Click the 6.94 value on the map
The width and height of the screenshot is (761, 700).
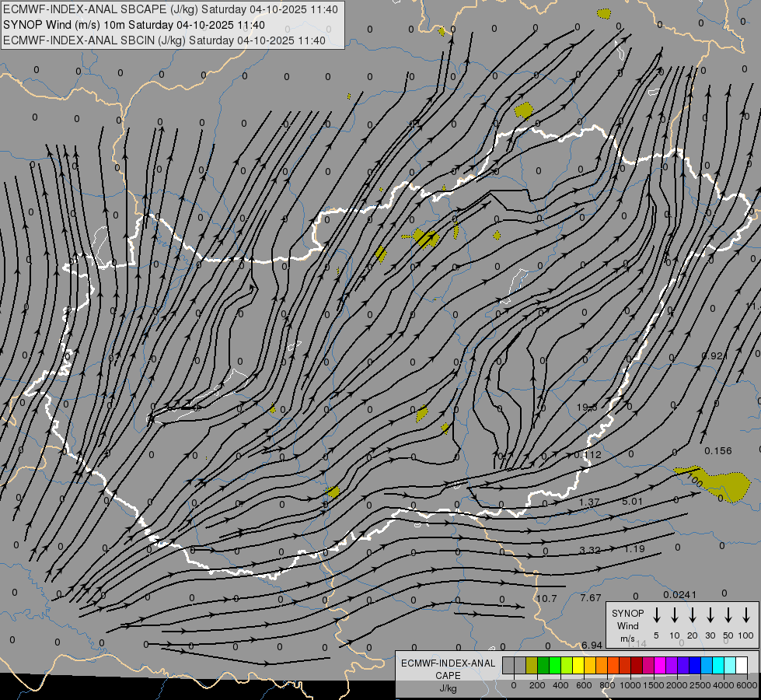click(592, 645)
